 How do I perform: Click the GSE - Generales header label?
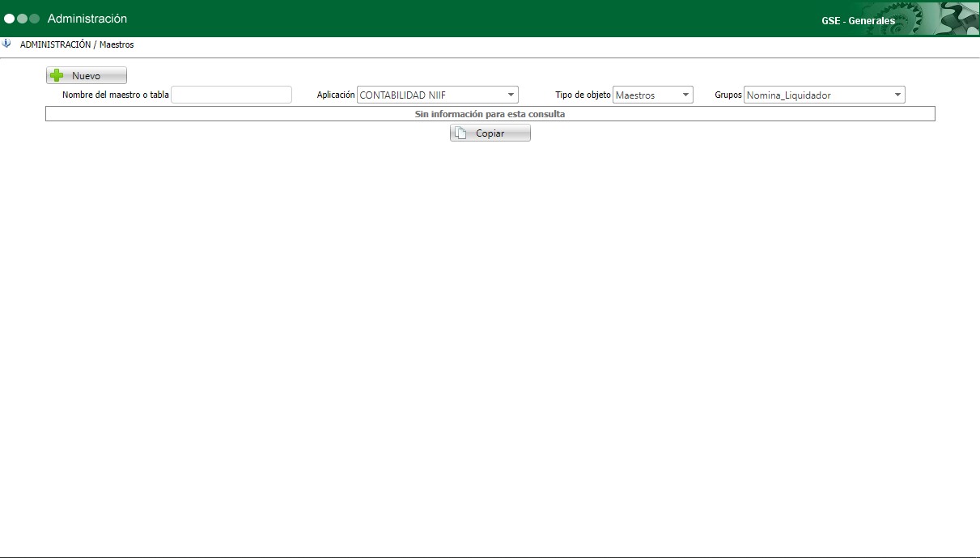pos(858,20)
